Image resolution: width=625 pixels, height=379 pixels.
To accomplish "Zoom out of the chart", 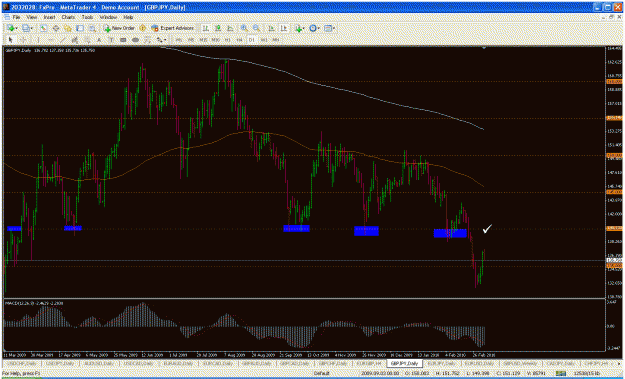I will point(256,28).
